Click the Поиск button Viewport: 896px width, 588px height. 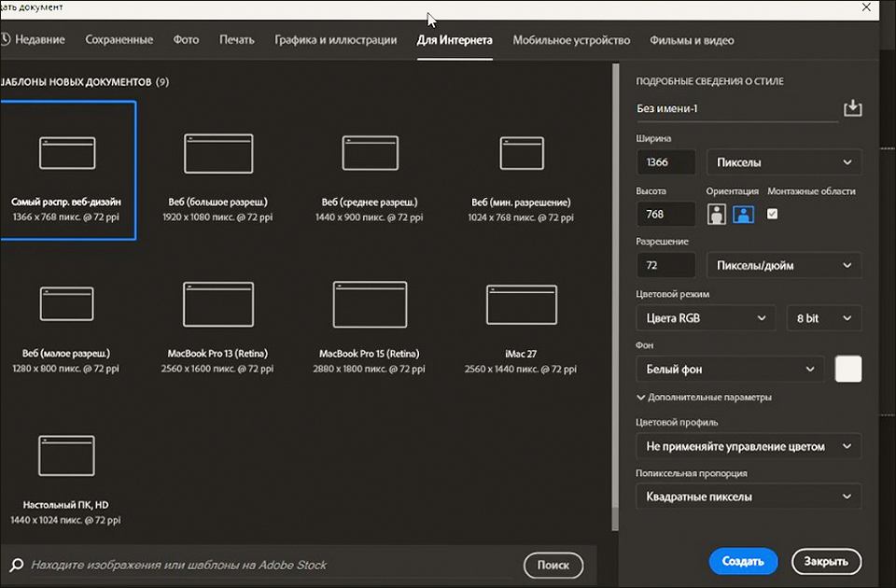click(x=553, y=566)
